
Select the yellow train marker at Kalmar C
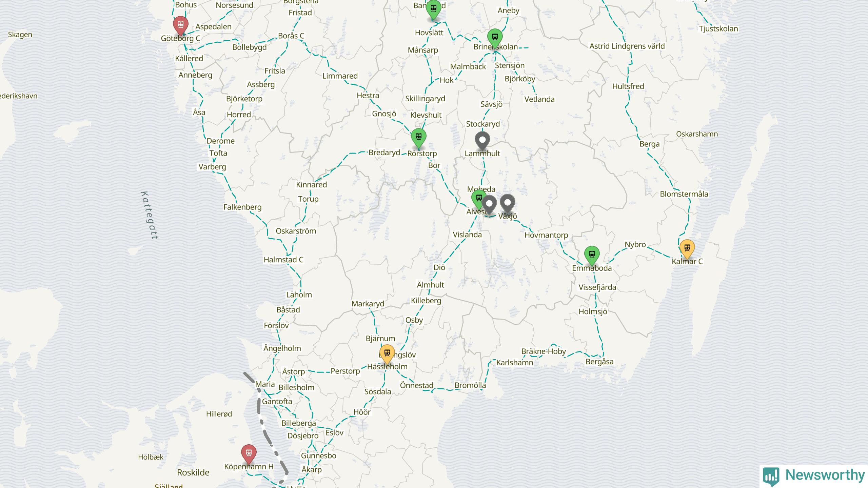[687, 249]
